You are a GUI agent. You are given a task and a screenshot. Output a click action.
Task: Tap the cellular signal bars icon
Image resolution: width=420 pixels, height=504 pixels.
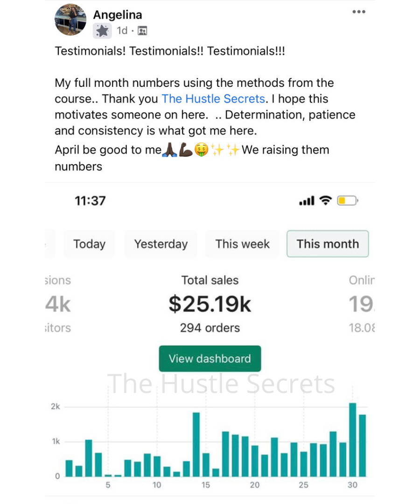307,201
